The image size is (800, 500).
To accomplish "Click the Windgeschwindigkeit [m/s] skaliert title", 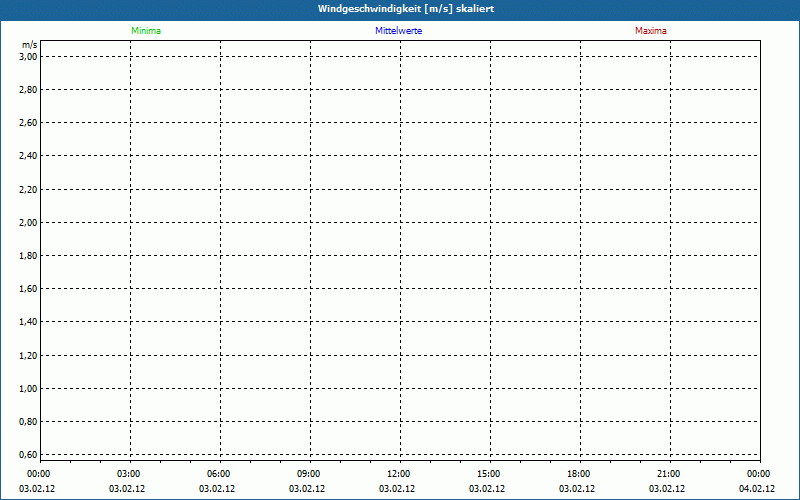I will (406, 9).
